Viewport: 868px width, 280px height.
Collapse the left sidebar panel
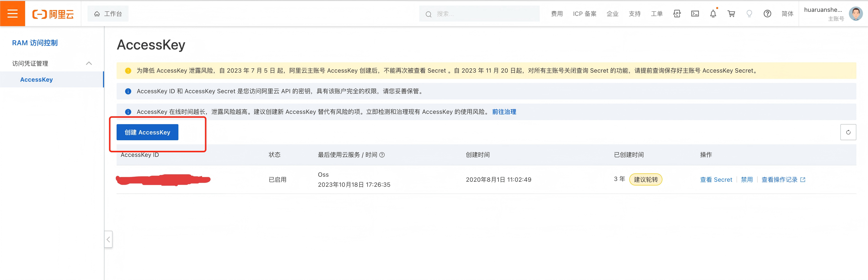tap(108, 240)
